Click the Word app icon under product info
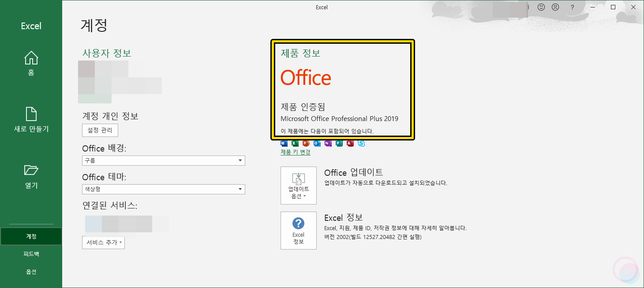This screenshot has width=644, height=288. point(284,143)
